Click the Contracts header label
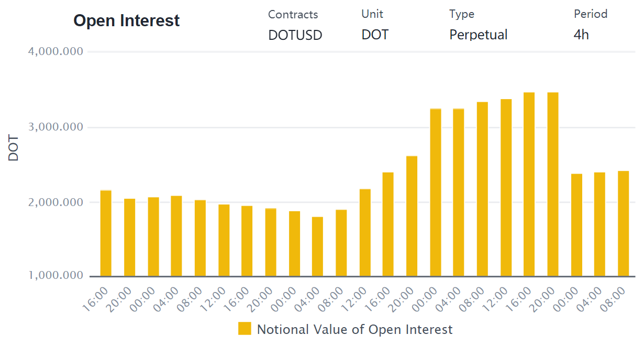Viewport: 644px width, 346px height. pos(293,14)
